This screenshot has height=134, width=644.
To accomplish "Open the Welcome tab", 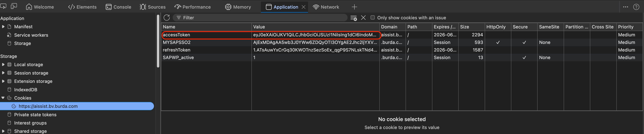I will 40,7.
